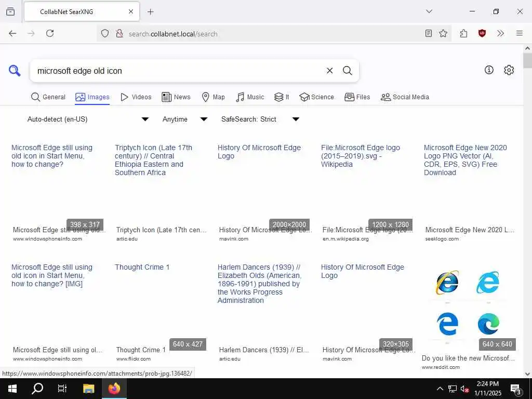Click 'Do you like the new Microsof...' caption
Viewport: 532px width, 399px height.
[x=468, y=358]
